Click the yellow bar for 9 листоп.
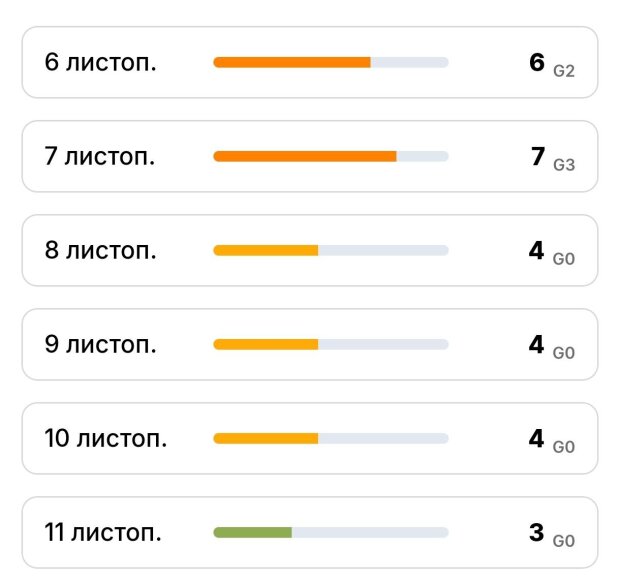The image size is (620, 582). [x=266, y=344]
